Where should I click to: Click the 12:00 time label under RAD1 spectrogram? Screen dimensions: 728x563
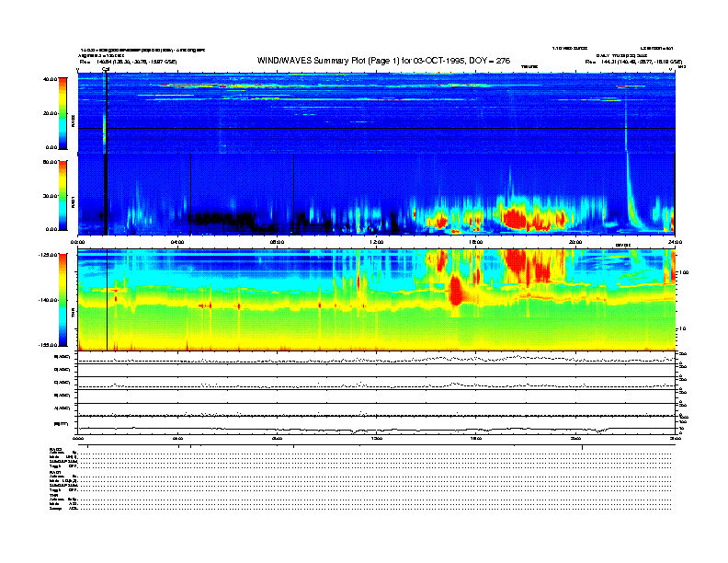coord(376,242)
